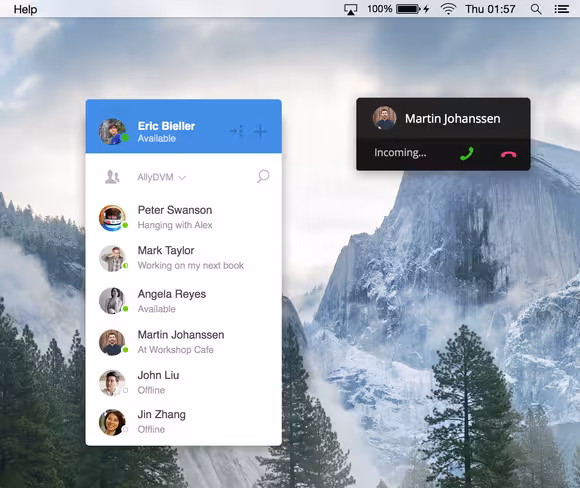Click Mark Taylor's avatar

112,258
